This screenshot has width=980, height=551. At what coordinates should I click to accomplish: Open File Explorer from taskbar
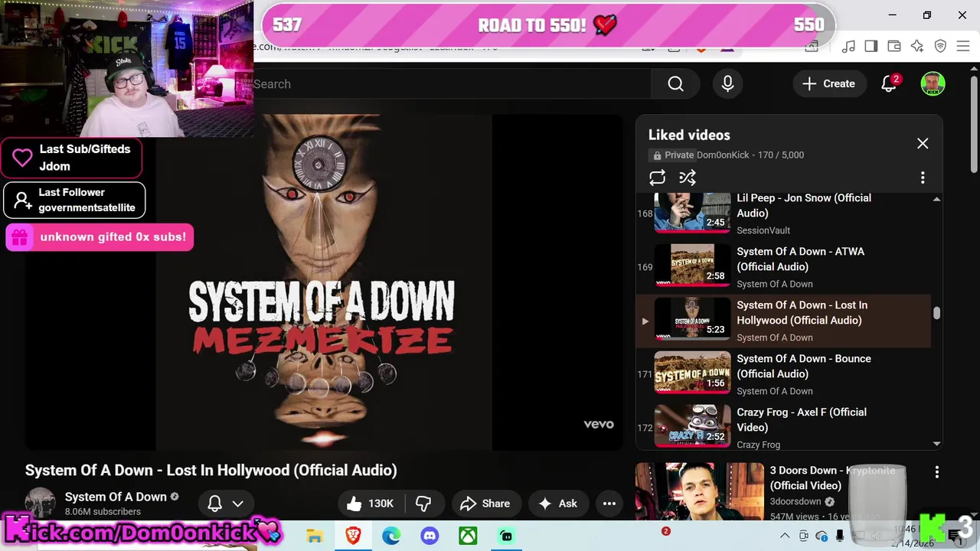315,536
